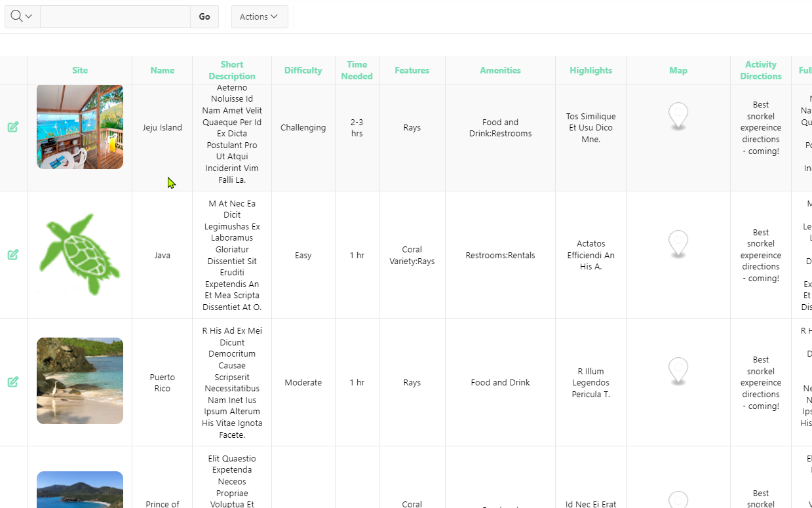Image resolution: width=812 pixels, height=508 pixels.
Task: Open the search column selector magnifier dropdown
Action: coord(22,17)
